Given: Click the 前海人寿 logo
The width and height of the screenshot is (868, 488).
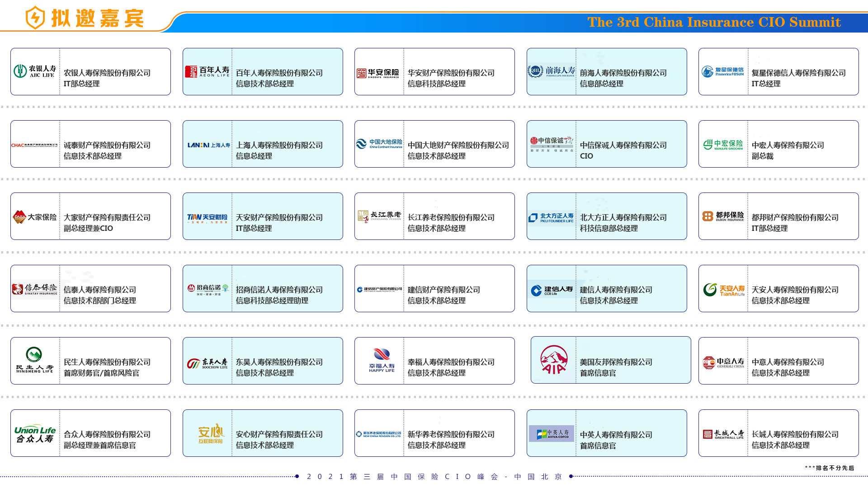Looking at the screenshot, I should (x=551, y=71).
